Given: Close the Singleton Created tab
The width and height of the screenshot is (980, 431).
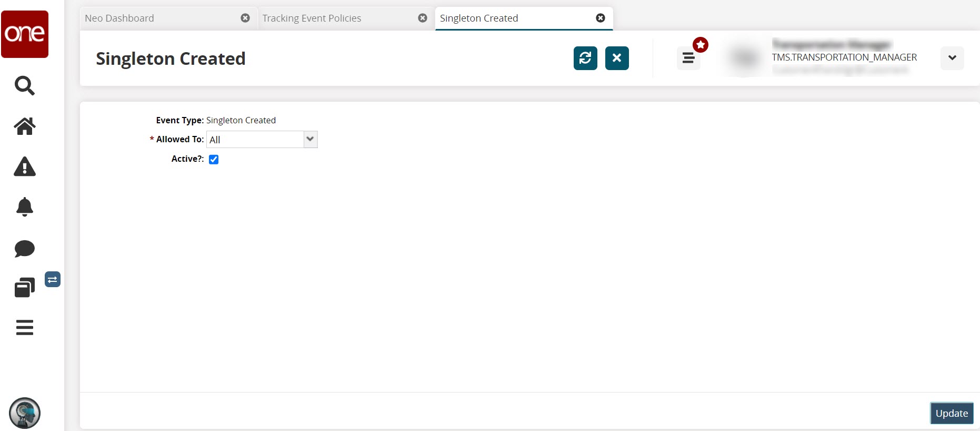Looking at the screenshot, I should click(601, 18).
